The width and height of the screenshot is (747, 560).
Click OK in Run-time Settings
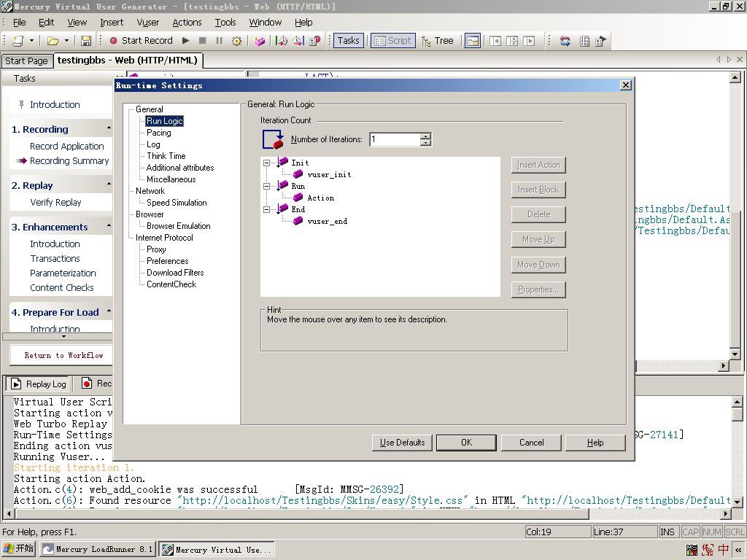[x=466, y=443]
